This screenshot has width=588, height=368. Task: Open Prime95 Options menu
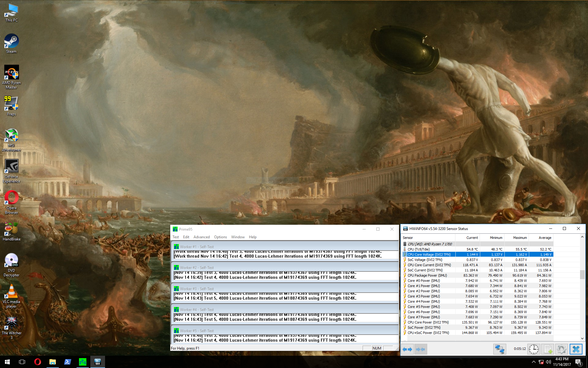click(x=220, y=237)
